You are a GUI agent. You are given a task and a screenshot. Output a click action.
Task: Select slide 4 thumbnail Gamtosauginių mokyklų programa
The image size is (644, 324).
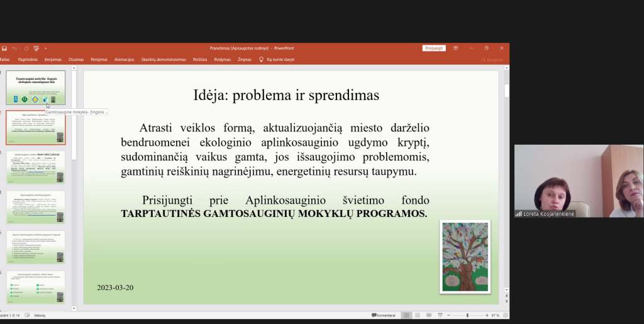point(35,207)
